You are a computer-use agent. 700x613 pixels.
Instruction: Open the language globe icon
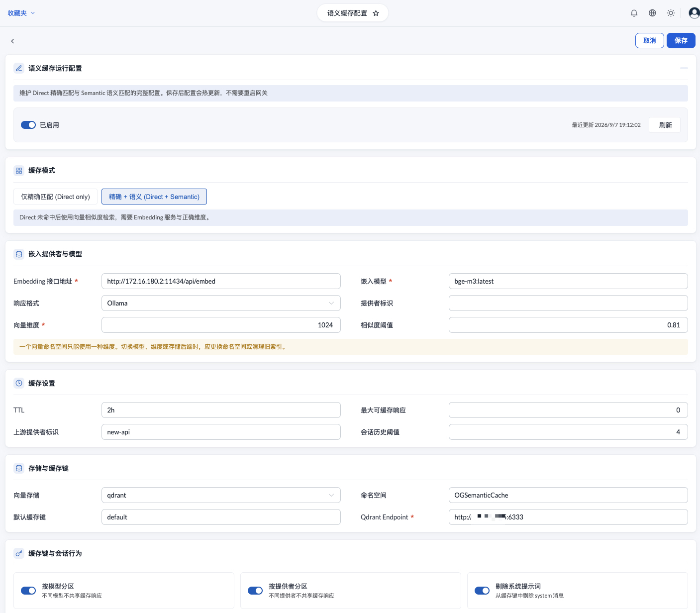[652, 13]
